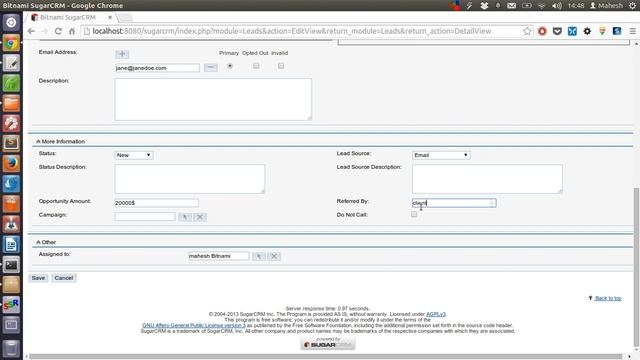The image size is (640, 360).
Task: Focus the Opportunity Amount field
Action: point(157,203)
